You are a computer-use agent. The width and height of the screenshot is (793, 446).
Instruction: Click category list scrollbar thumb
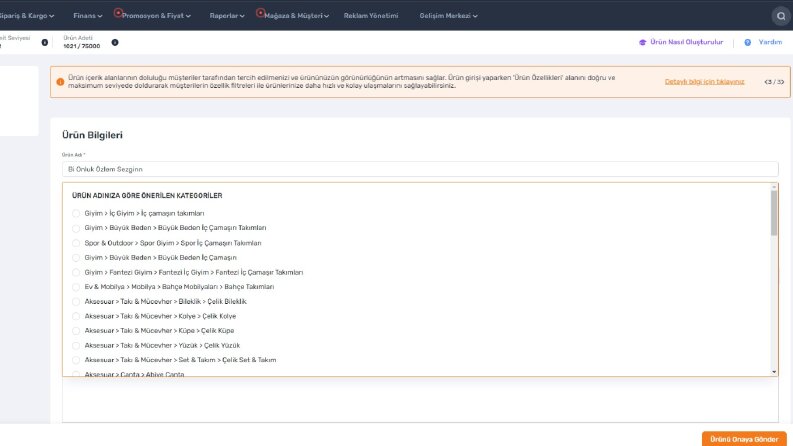pos(774,213)
